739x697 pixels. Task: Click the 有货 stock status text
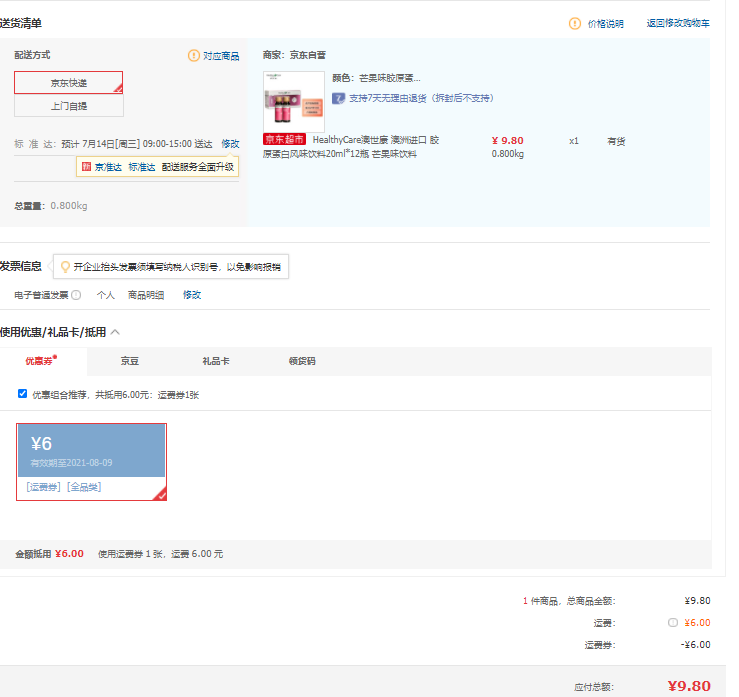[x=616, y=141]
